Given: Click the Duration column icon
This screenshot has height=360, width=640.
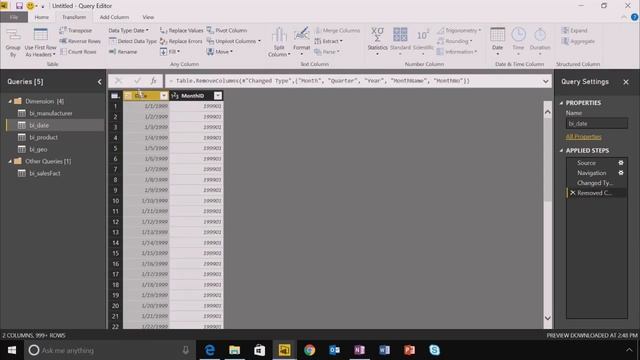Looking at the screenshot, I should point(540,35).
